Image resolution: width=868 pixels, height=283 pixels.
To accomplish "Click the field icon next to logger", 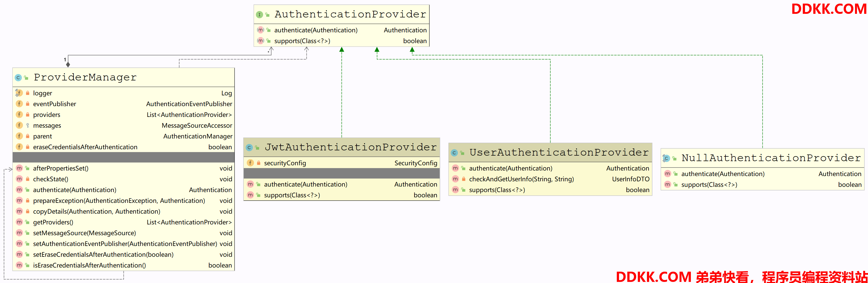I will click(x=19, y=93).
